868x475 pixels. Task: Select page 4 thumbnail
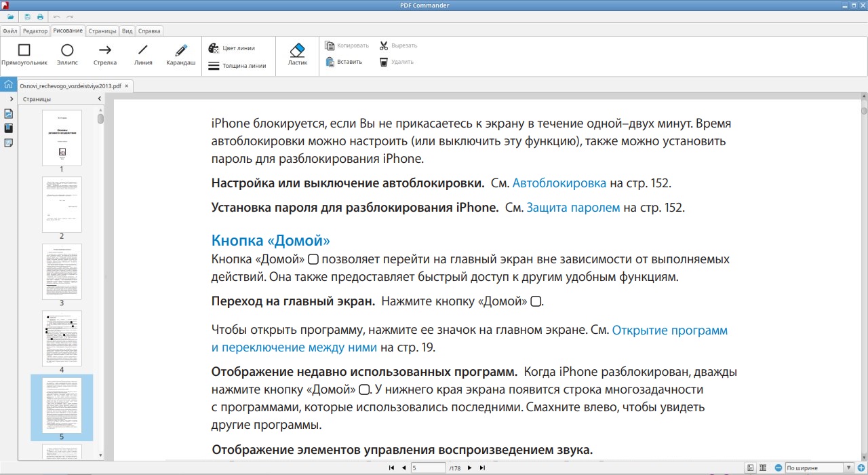click(62, 338)
